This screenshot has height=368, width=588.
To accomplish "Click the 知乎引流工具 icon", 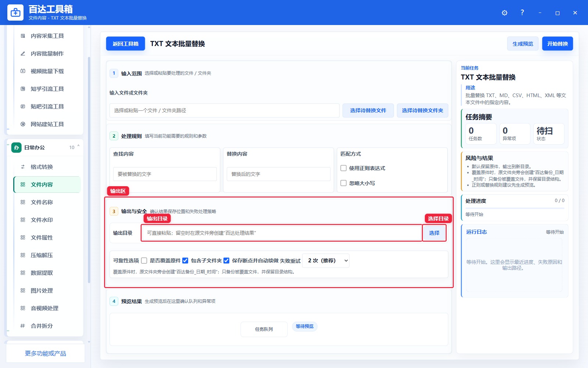I will (23, 89).
